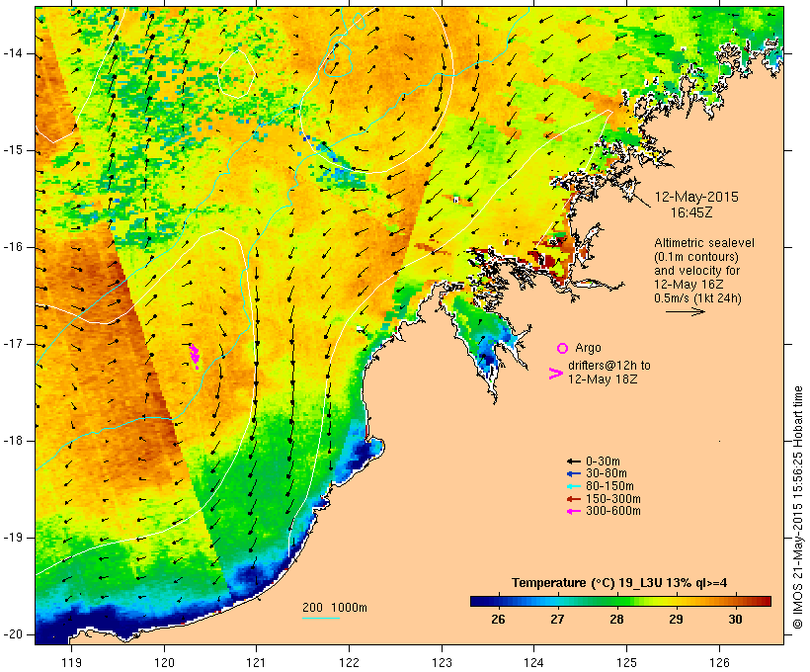Click the latitude label -17
The height and width of the screenshot is (672, 810).
click(13, 344)
